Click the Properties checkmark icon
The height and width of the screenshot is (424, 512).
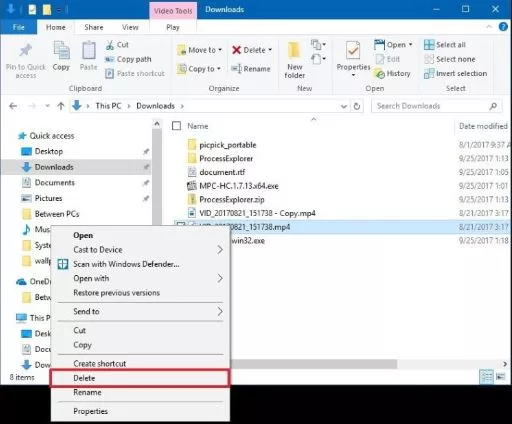pos(353,51)
